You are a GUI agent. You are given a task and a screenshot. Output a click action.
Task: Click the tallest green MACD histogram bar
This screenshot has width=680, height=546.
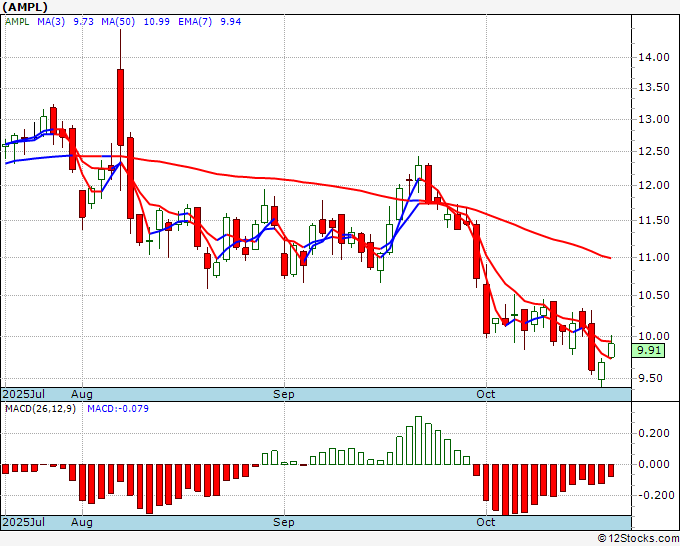(x=418, y=441)
